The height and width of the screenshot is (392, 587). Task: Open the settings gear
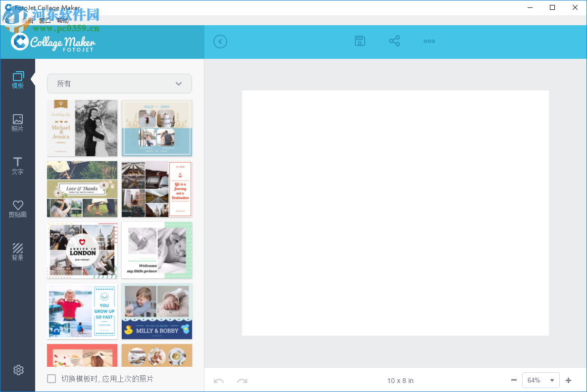coord(18,370)
